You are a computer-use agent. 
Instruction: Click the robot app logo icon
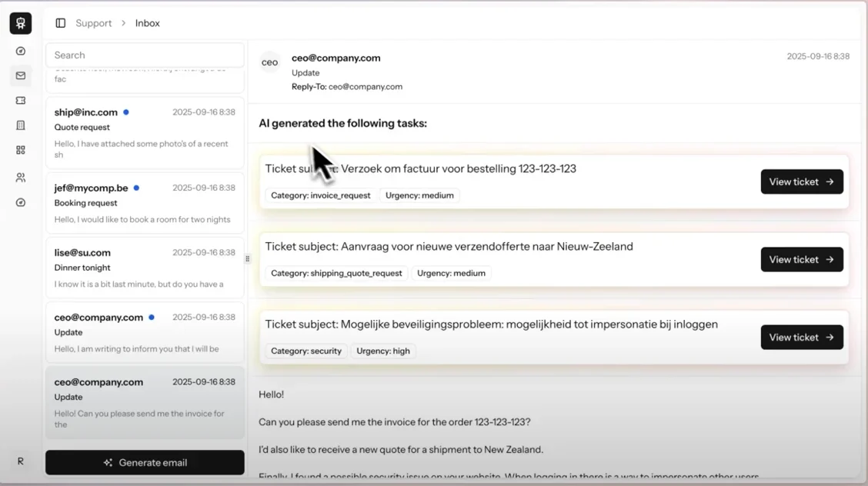point(21,23)
